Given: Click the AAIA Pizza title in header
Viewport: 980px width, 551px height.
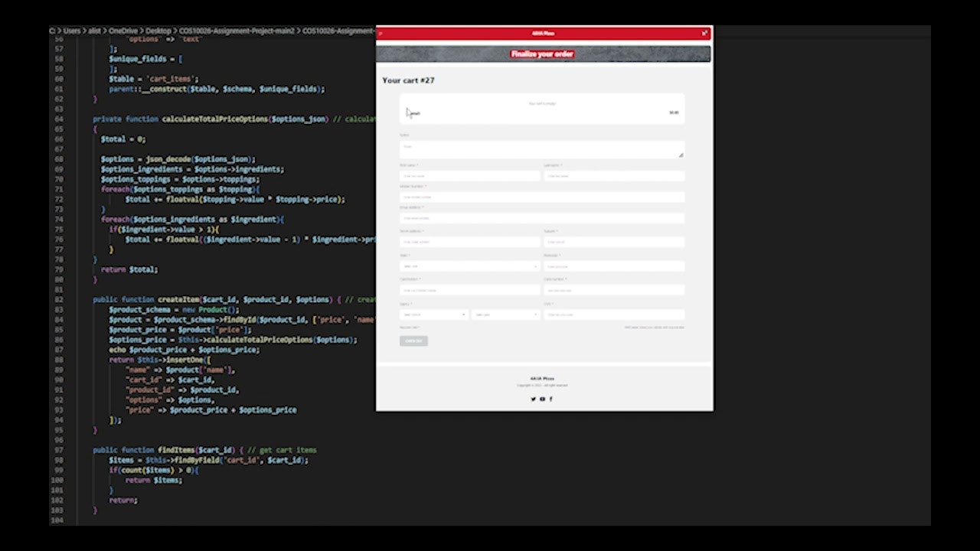Looking at the screenshot, I should click(543, 33).
